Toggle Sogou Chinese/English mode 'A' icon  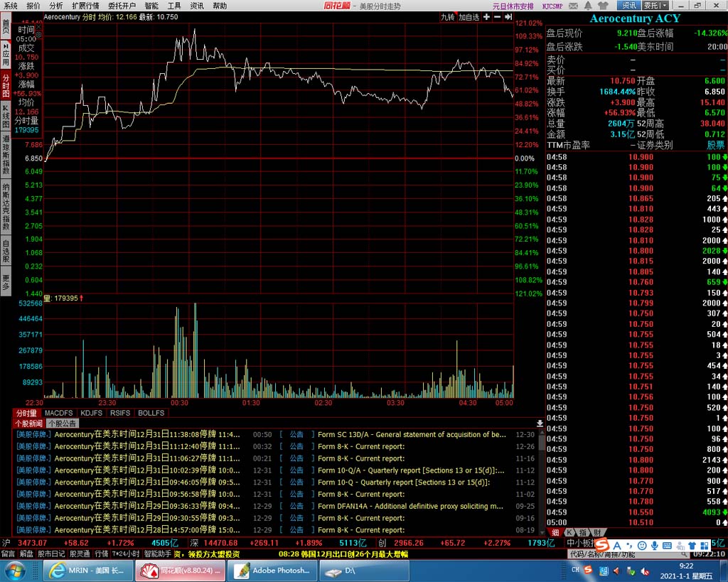(617, 545)
